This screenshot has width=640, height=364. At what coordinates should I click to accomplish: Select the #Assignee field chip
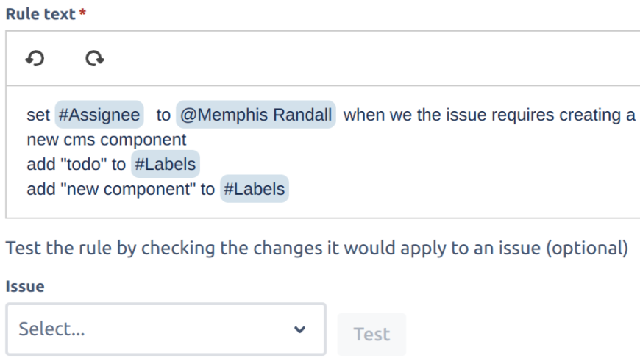tap(100, 115)
